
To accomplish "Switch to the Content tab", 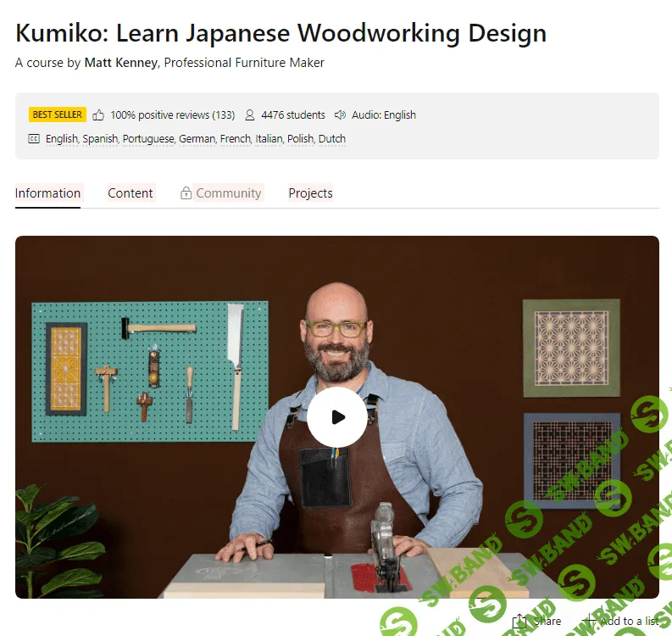I will 131,193.
